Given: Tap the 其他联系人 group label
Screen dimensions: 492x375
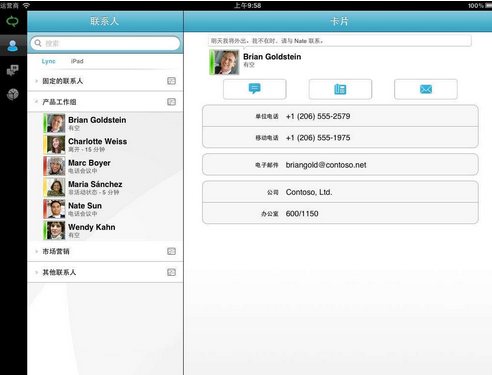Looking at the screenshot, I should point(59,272).
